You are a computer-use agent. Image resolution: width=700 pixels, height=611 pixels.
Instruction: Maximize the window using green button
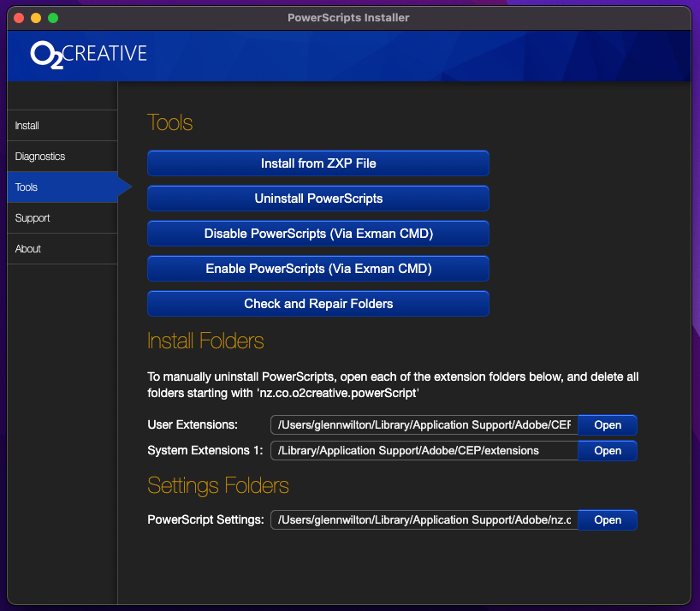[x=53, y=18]
